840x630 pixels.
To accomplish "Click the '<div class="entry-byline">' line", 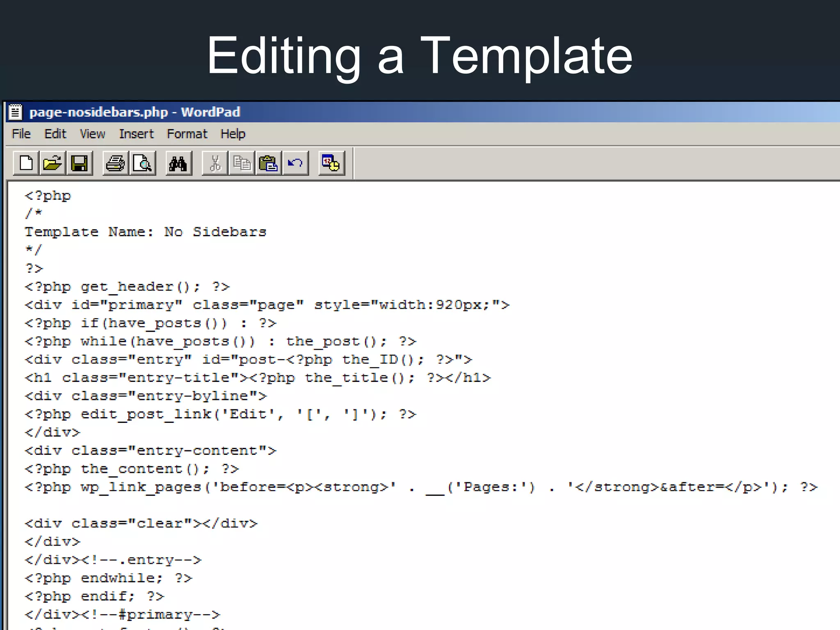I will (146, 396).
